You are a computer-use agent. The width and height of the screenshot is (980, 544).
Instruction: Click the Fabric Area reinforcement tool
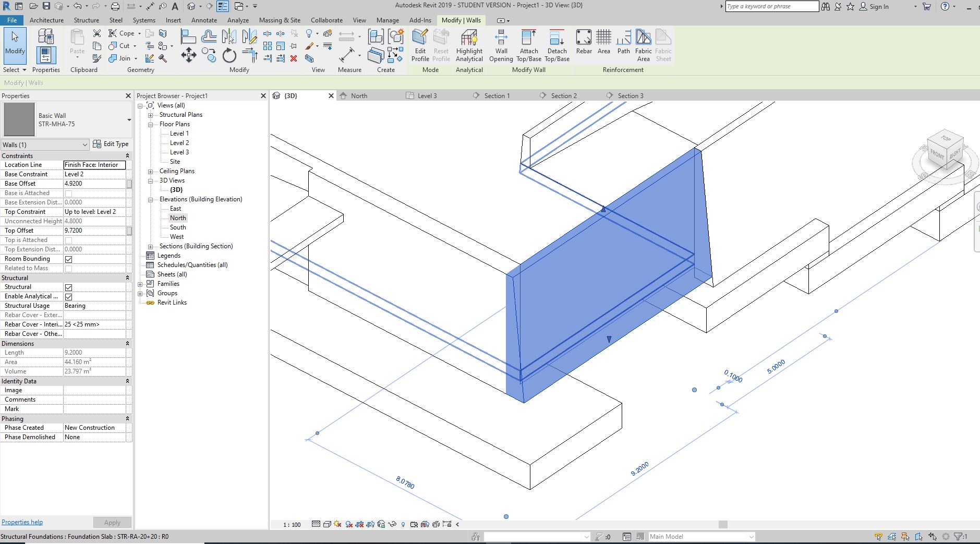[x=644, y=44]
